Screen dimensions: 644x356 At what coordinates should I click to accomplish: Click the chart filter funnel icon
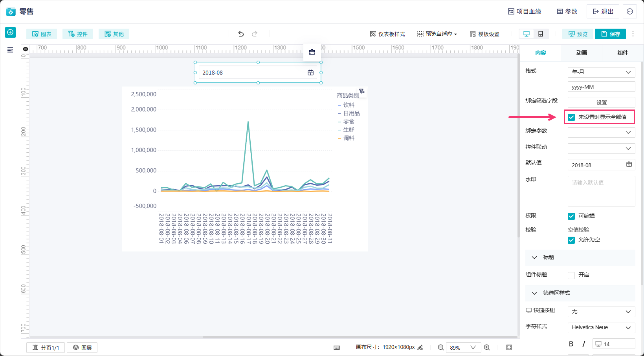tap(362, 91)
